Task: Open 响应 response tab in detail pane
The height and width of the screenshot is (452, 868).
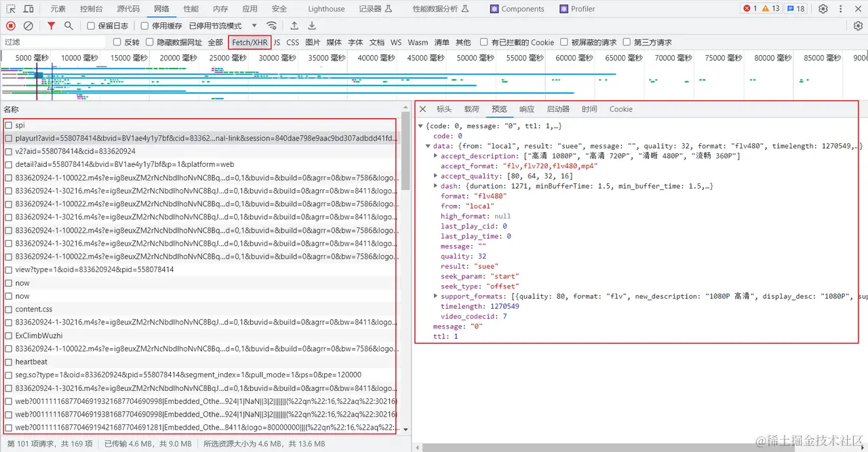Action: point(527,109)
